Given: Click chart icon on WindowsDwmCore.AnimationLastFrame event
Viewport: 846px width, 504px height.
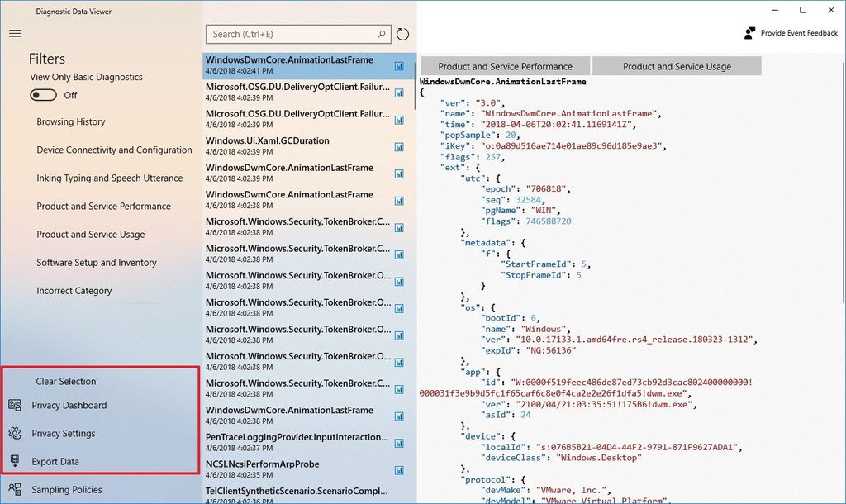Looking at the screenshot, I should coord(398,65).
